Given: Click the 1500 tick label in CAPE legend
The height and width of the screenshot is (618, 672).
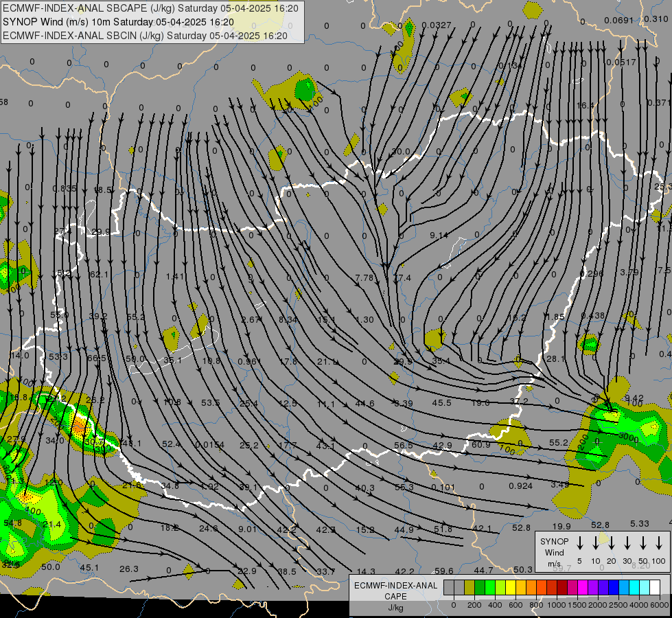Looking at the screenshot, I should [577, 605].
